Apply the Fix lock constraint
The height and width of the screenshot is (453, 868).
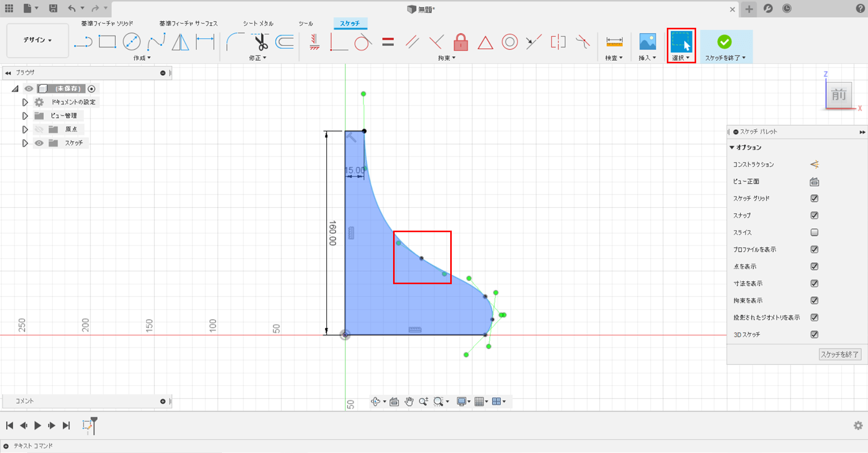coord(460,42)
